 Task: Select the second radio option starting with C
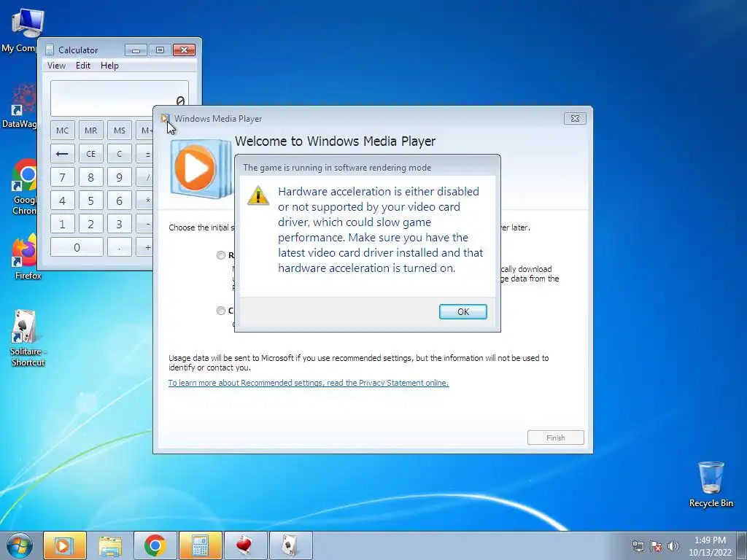(220, 311)
